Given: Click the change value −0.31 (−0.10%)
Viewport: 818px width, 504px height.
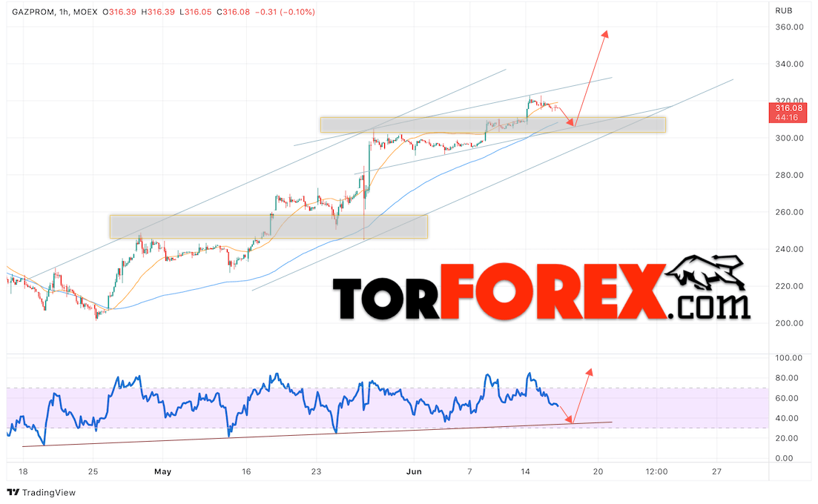Looking at the screenshot, I should 285,12.
